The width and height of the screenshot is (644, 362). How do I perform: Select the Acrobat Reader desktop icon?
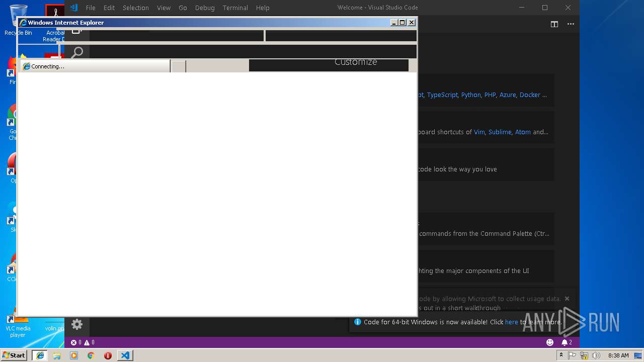click(x=54, y=23)
